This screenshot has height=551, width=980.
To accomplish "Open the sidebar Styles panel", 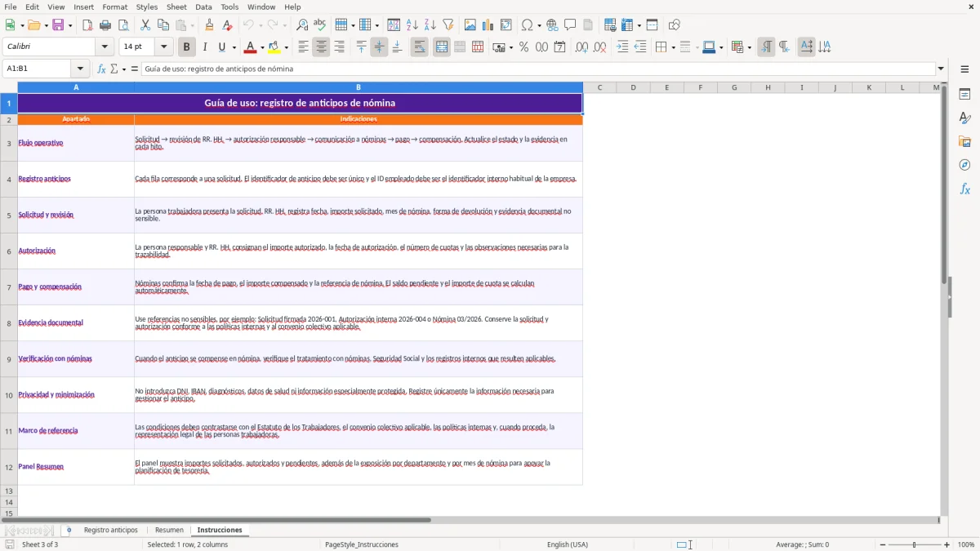I will pos(964,118).
